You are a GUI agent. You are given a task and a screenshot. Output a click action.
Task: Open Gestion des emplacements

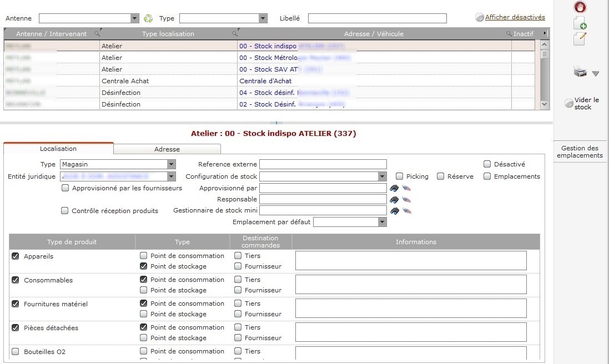click(580, 151)
